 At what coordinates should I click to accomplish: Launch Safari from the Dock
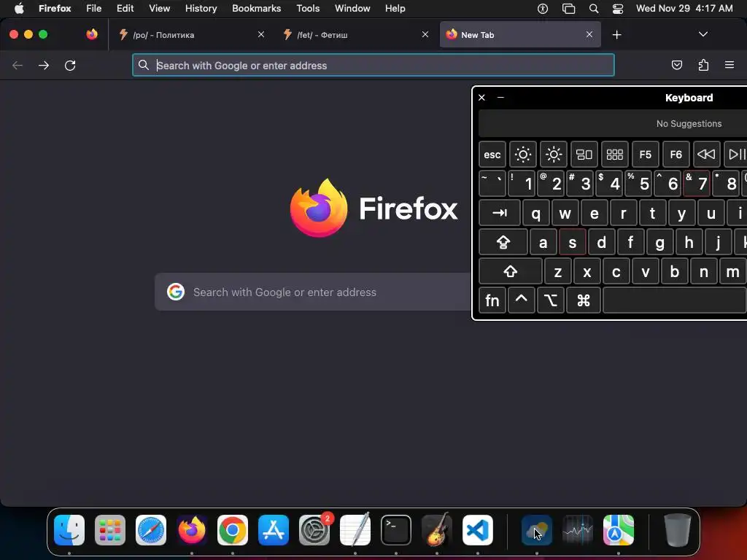click(151, 530)
